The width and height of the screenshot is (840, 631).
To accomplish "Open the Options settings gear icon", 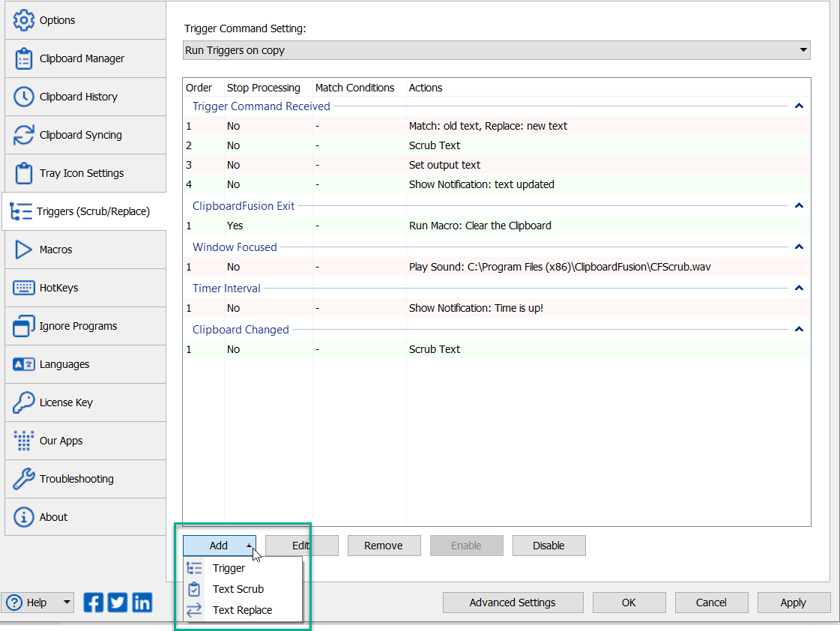I will 22,20.
